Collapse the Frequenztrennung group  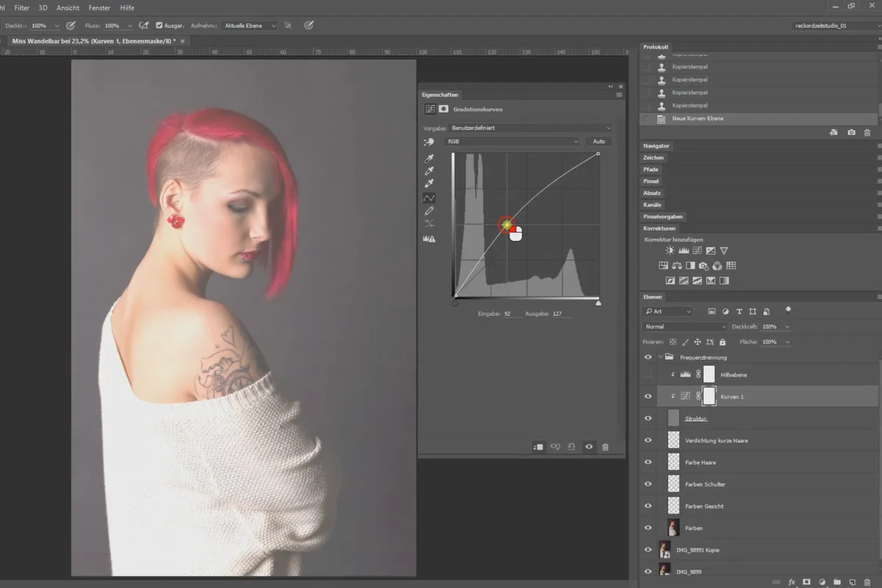660,357
